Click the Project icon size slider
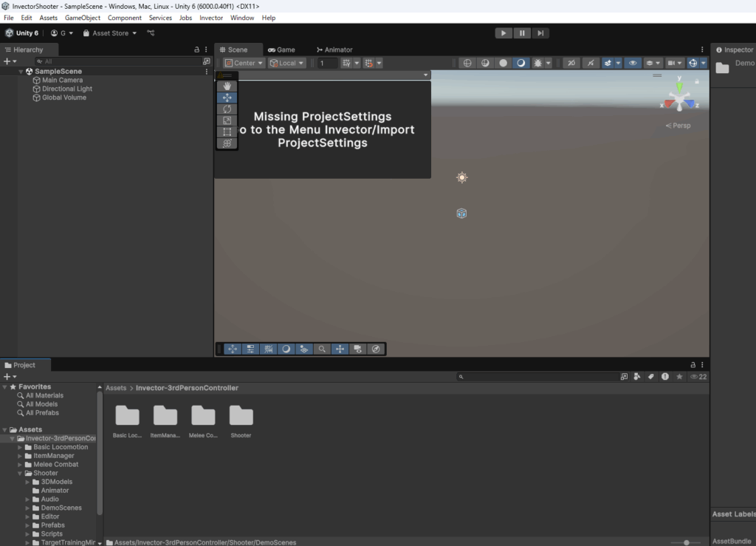The image size is (756, 546). pos(687,542)
